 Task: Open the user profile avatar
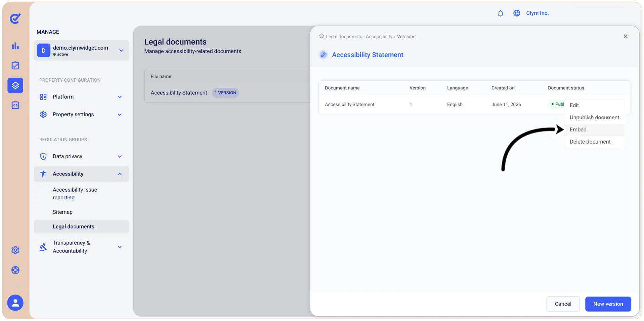(15, 303)
